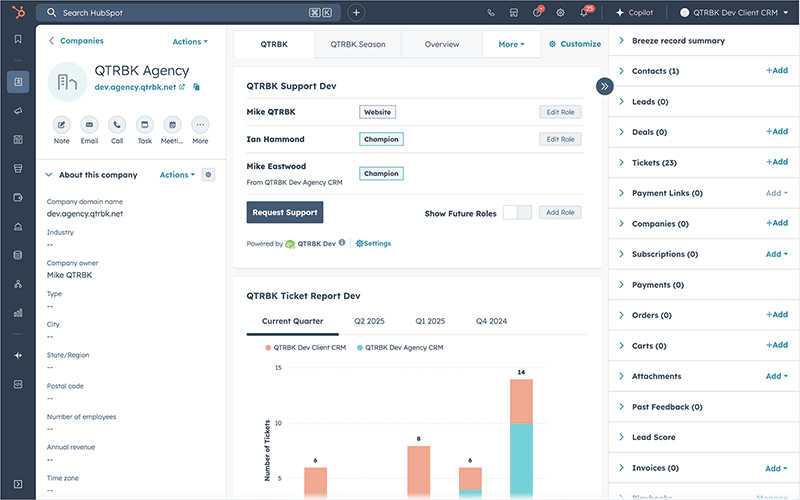Click the Call action icon

[x=117, y=125]
